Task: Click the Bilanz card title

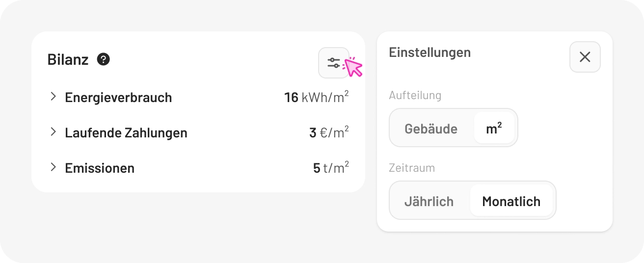Action: [68, 59]
